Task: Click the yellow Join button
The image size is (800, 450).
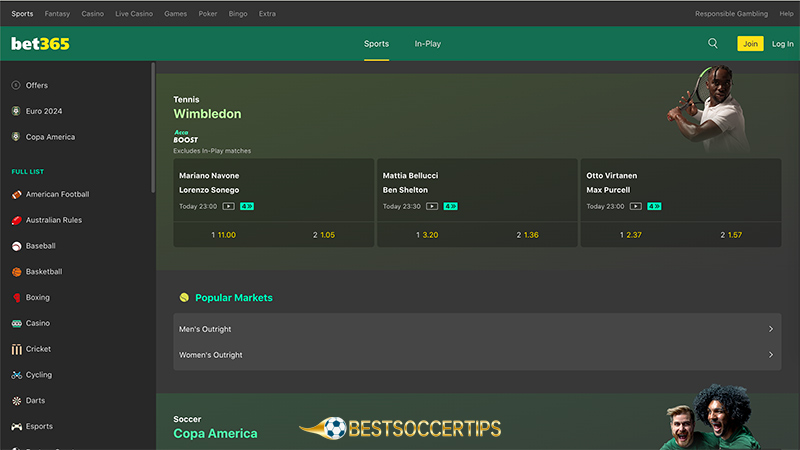Action: point(750,43)
